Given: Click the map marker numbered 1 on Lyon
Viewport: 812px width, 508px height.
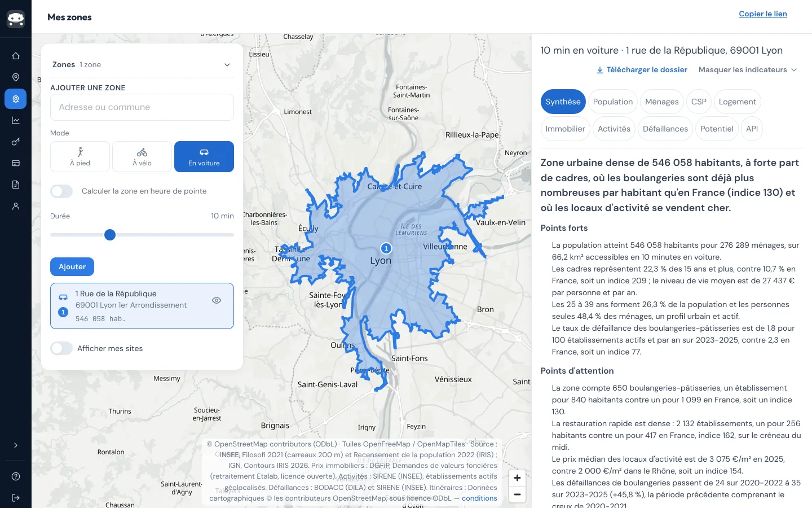Looking at the screenshot, I should pos(386,248).
